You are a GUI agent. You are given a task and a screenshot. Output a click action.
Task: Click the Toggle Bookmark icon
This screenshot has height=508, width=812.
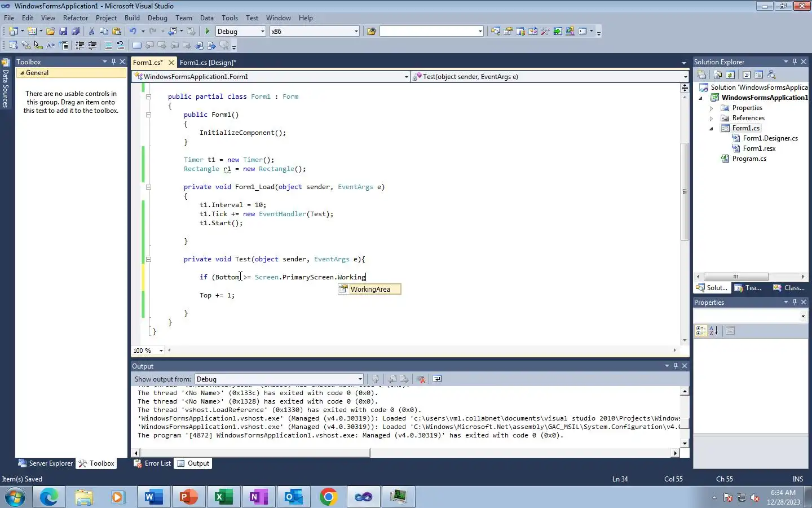(x=136, y=45)
